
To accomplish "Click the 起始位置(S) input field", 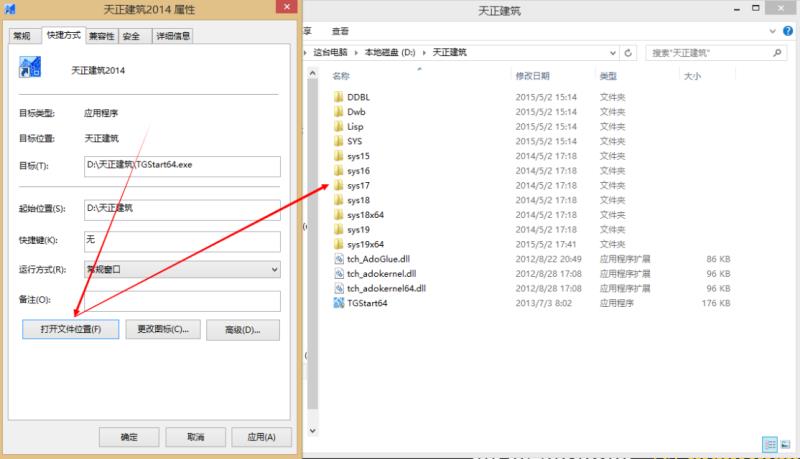I will point(182,210).
